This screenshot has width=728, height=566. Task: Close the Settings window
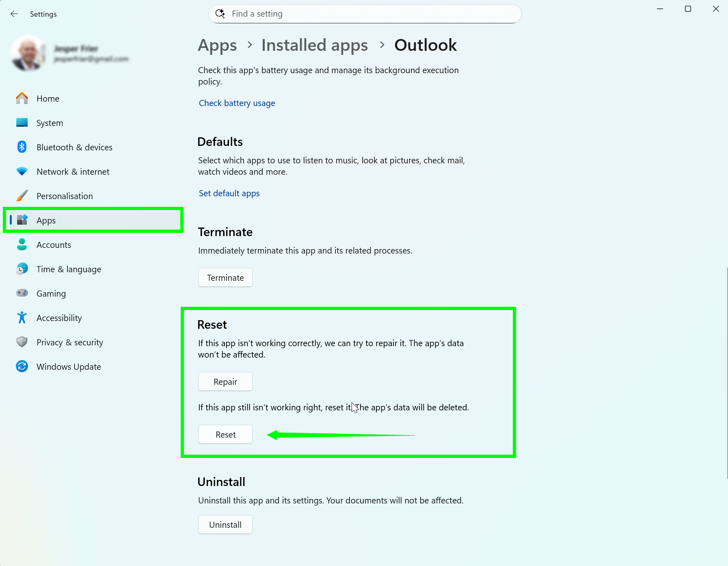coord(716,9)
